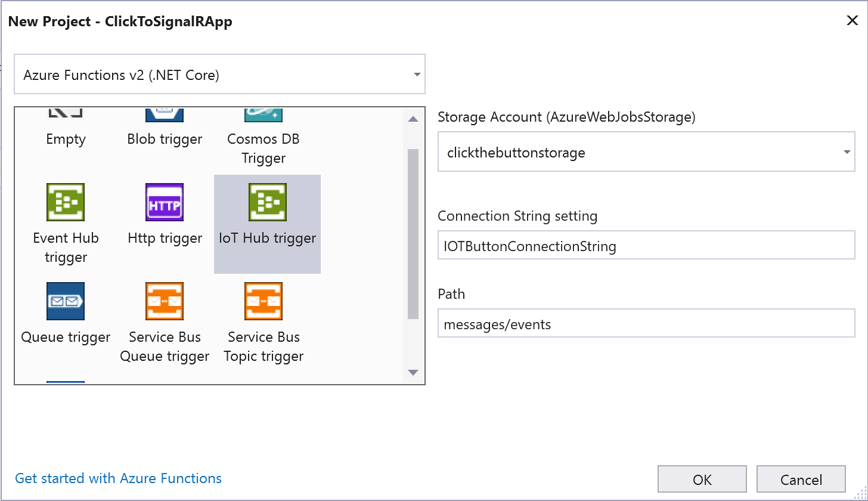Open the Storage Account dropdown
Viewport: 868px width, 501px height.
coord(646,152)
